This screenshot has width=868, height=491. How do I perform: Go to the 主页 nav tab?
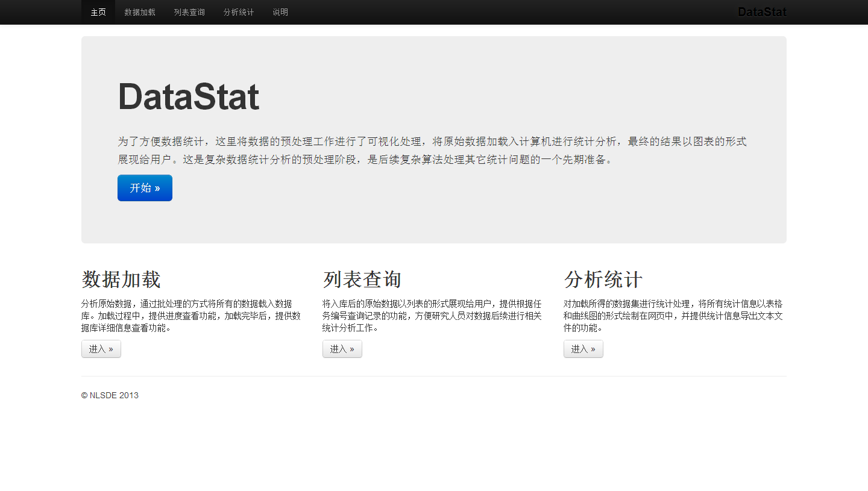[x=98, y=12]
